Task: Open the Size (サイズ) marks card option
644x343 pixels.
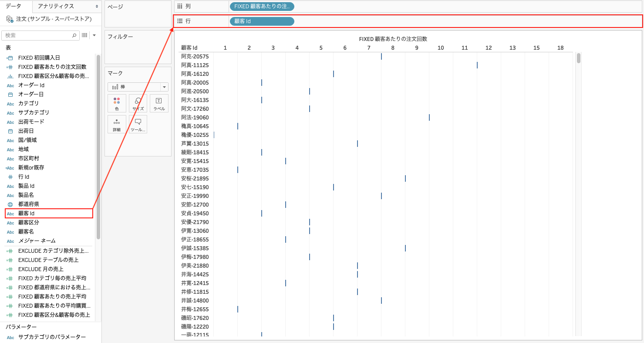Action: [x=138, y=103]
